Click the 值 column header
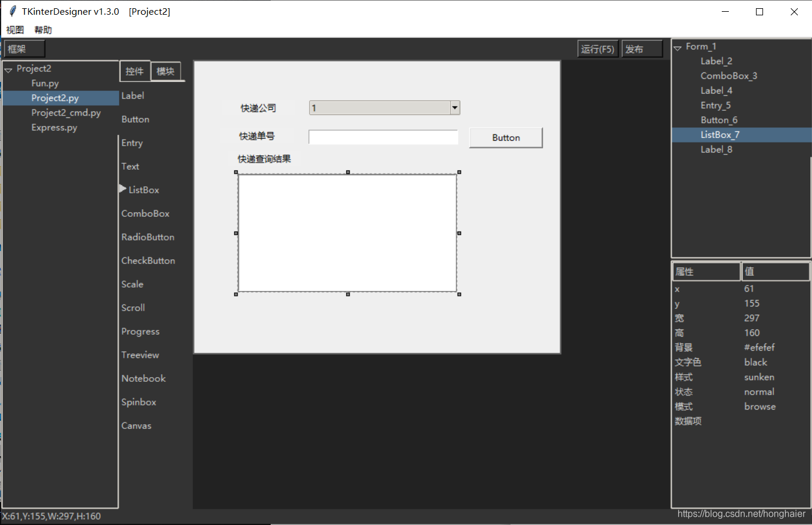 pos(775,272)
